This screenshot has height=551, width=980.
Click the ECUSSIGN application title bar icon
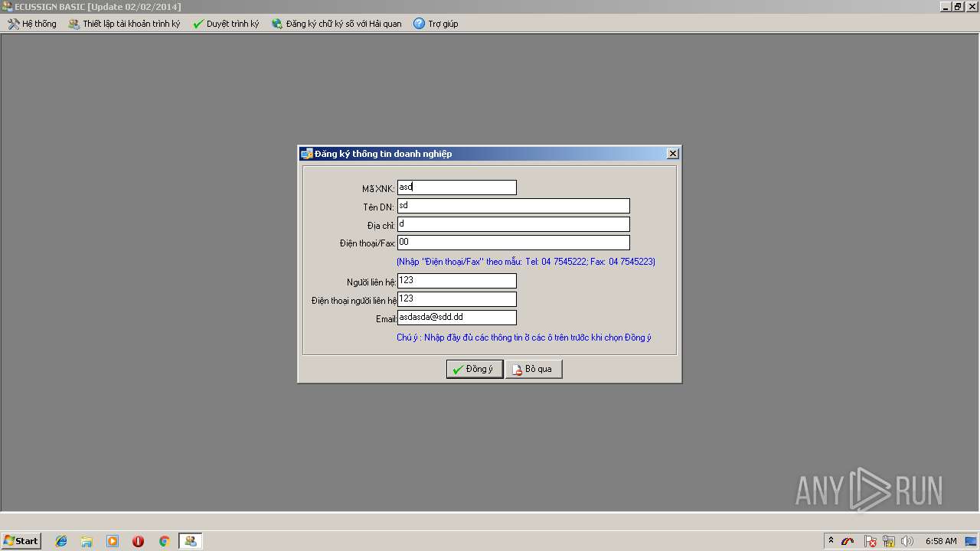(7, 6)
